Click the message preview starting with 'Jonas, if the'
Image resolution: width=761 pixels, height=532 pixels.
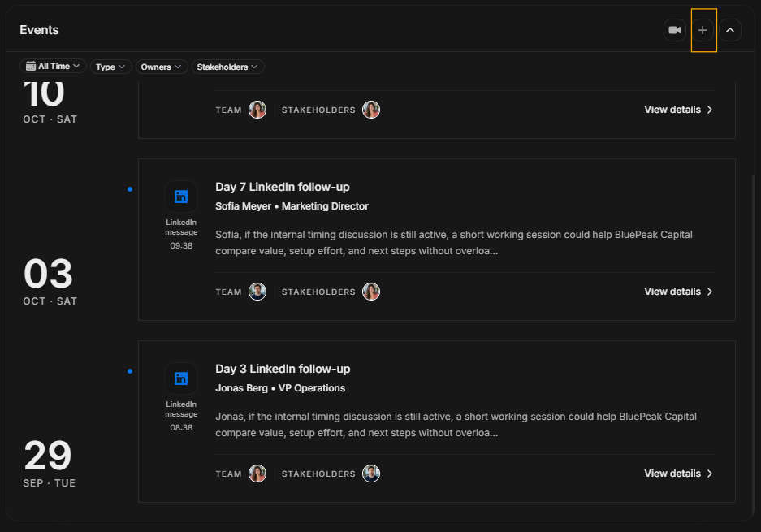(456, 425)
